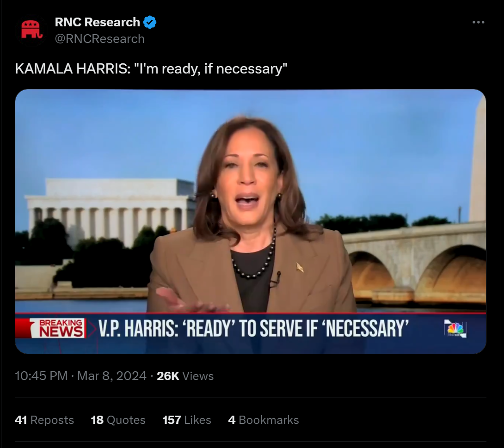Play the Kamala Harris video thumbnail

pos(251,221)
